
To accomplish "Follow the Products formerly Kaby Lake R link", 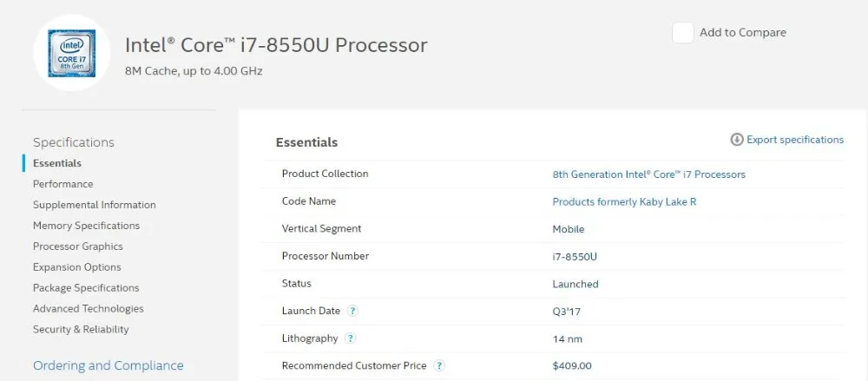I will coord(624,202).
